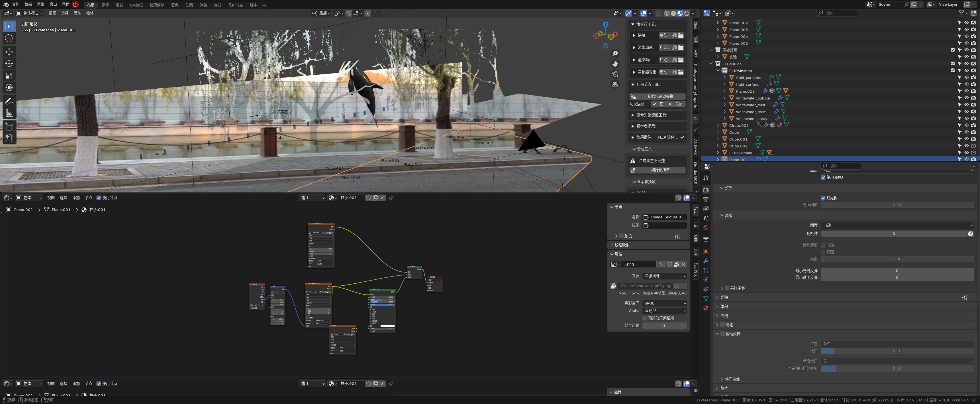The height and width of the screenshot is (404, 980).
Task: Toggle 使用节点 checkbox in upper node editor
Action: click(99, 198)
